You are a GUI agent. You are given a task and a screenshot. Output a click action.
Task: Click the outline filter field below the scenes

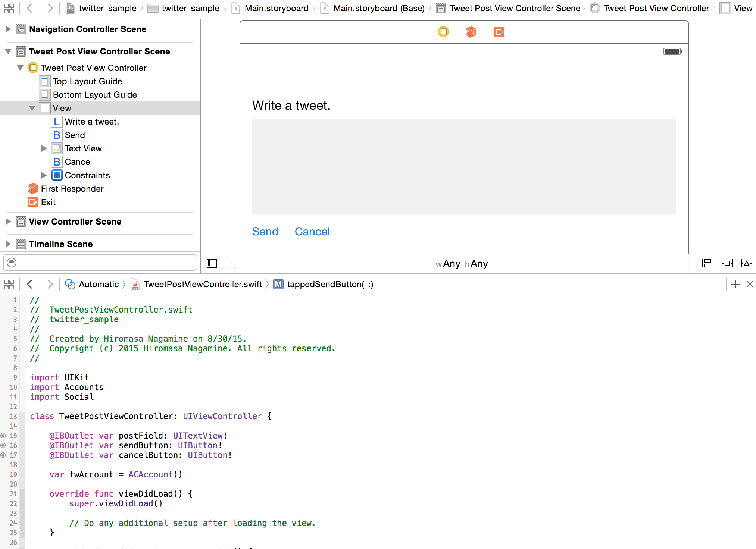tap(100, 263)
